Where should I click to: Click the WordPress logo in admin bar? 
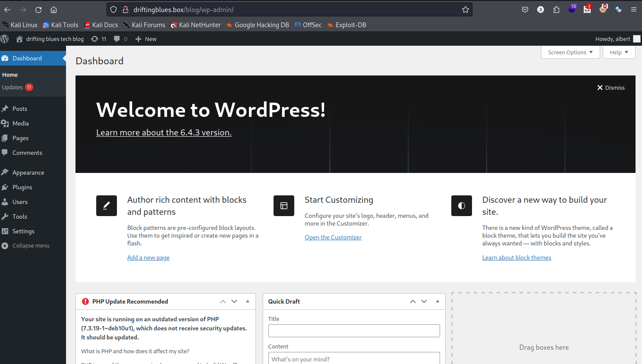(x=5, y=39)
